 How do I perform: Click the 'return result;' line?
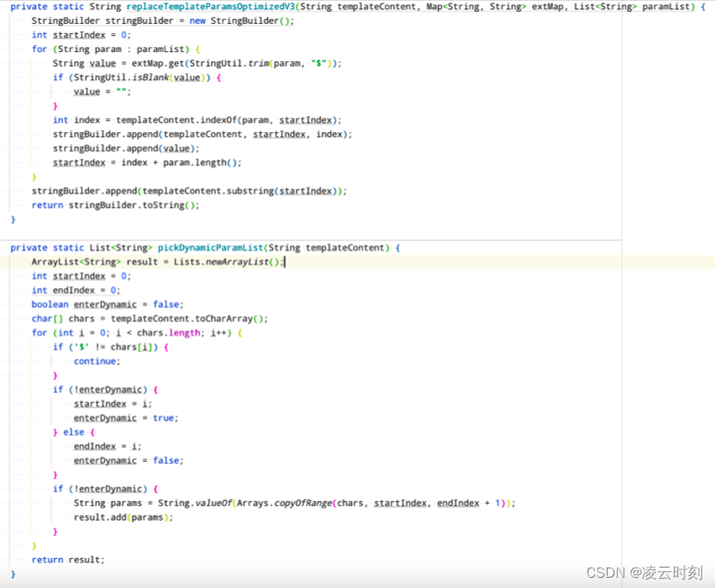click(68, 559)
